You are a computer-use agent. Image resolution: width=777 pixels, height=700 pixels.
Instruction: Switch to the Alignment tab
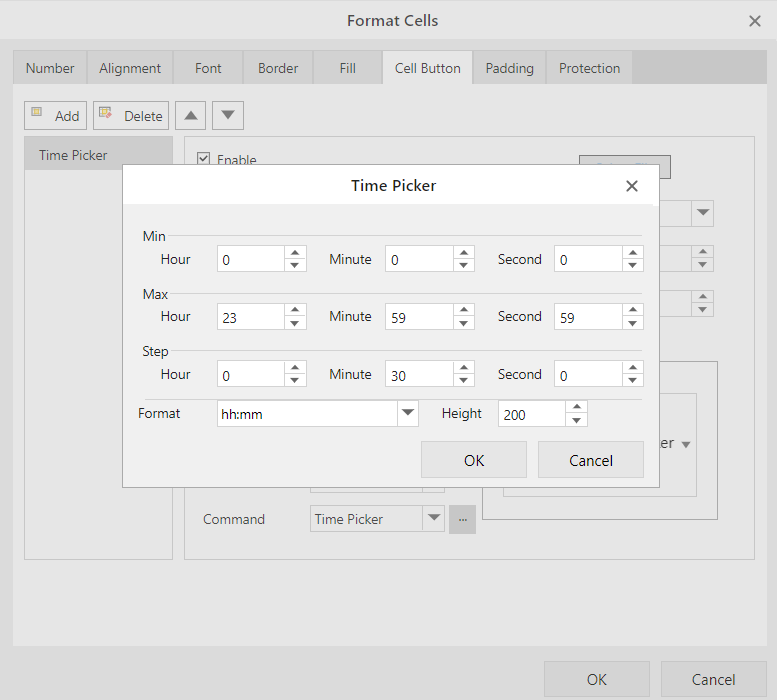coord(130,68)
